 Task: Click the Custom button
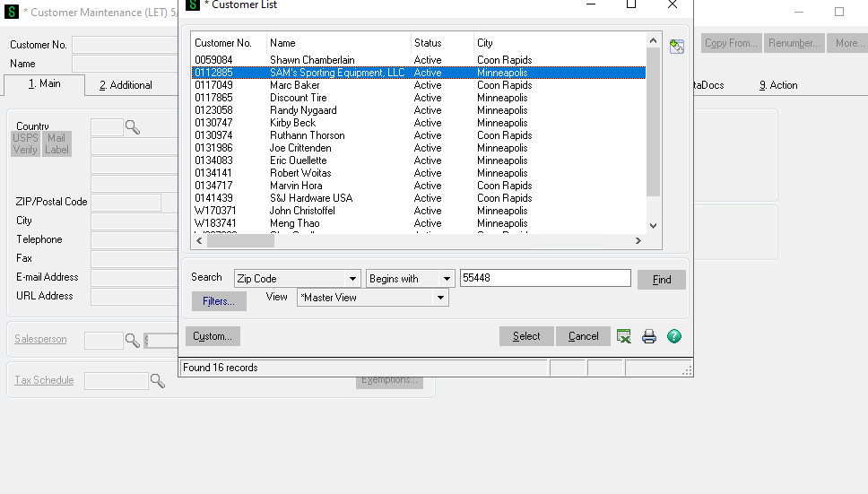click(213, 336)
